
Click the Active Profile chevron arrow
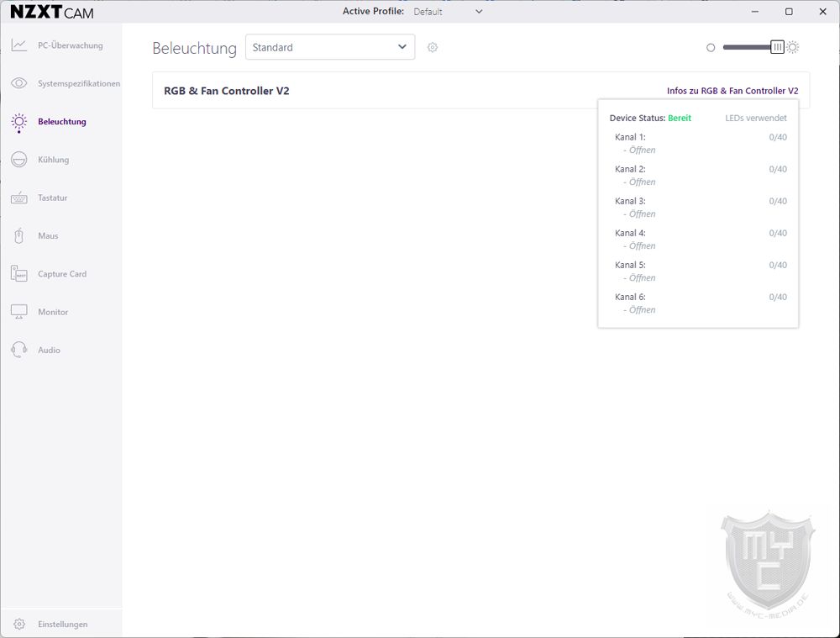(479, 11)
